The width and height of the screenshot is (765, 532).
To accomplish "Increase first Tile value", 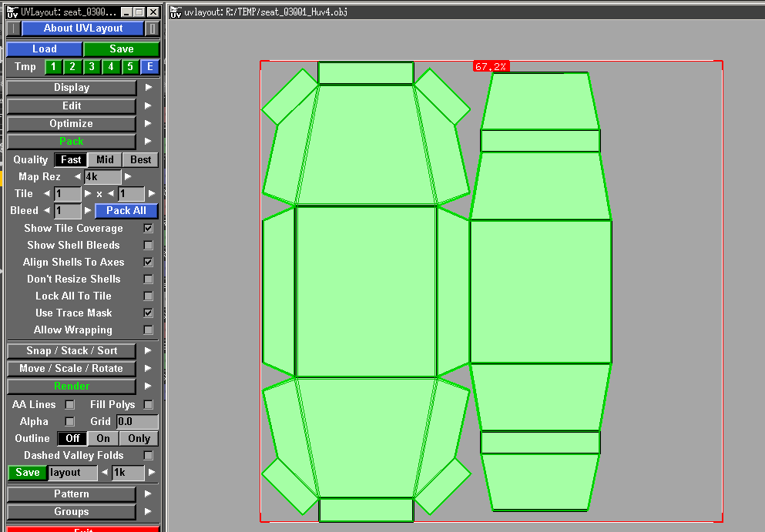I will tap(88, 193).
